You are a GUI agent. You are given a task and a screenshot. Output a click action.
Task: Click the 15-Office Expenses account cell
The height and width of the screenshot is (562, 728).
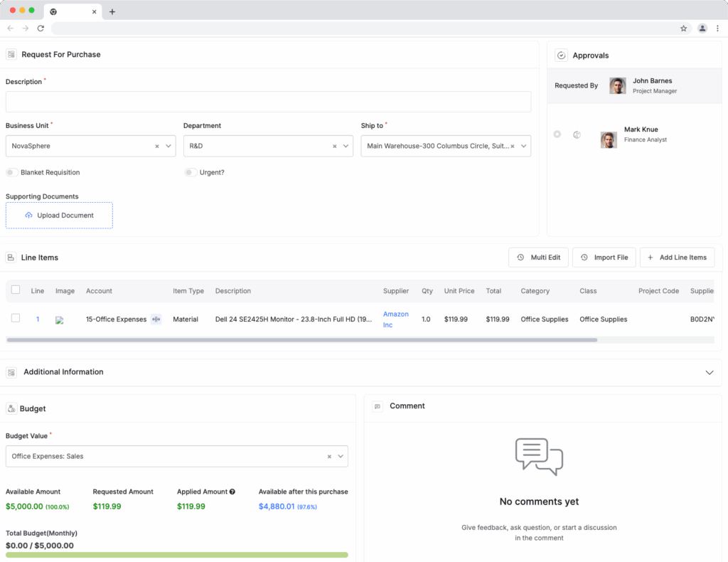pos(116,319)
